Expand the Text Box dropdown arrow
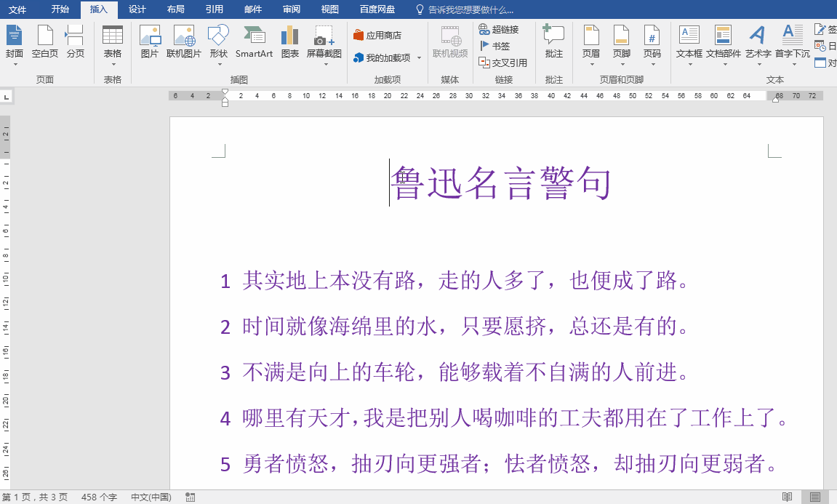This screenshot has width=837, height=504. click(690, 65)
